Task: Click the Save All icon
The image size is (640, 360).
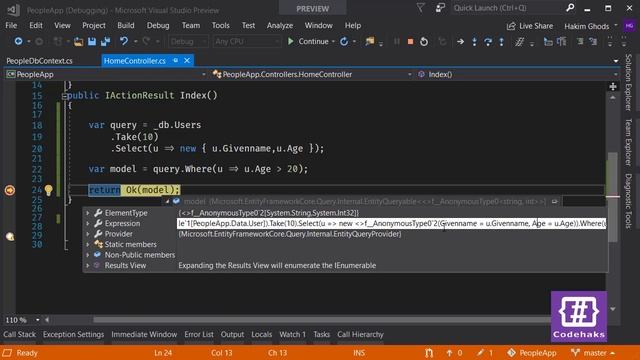Action: point(105,41)
